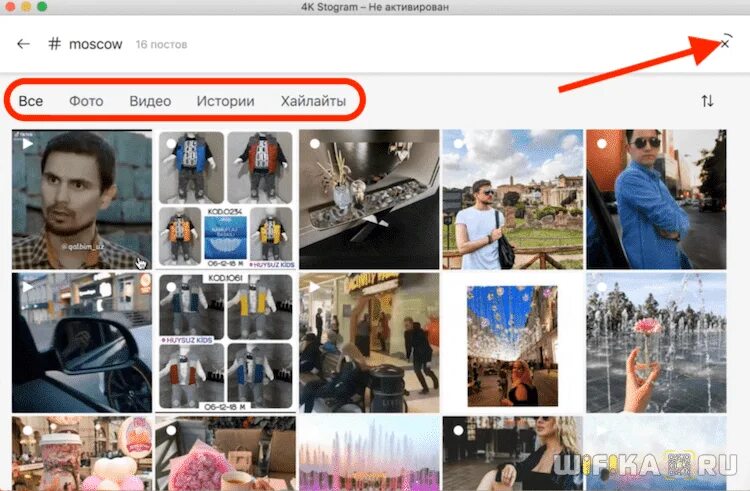Screen dimensions: 750x491
Task: Open the blue shirt sunglasses man thumbnail
Action: (656, 199)
